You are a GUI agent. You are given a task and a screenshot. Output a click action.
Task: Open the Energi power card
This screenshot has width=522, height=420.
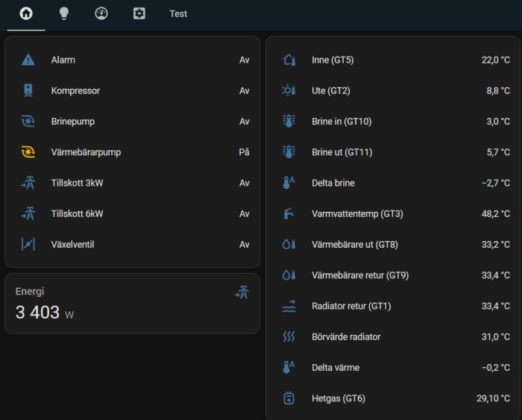tap(132, 304)
